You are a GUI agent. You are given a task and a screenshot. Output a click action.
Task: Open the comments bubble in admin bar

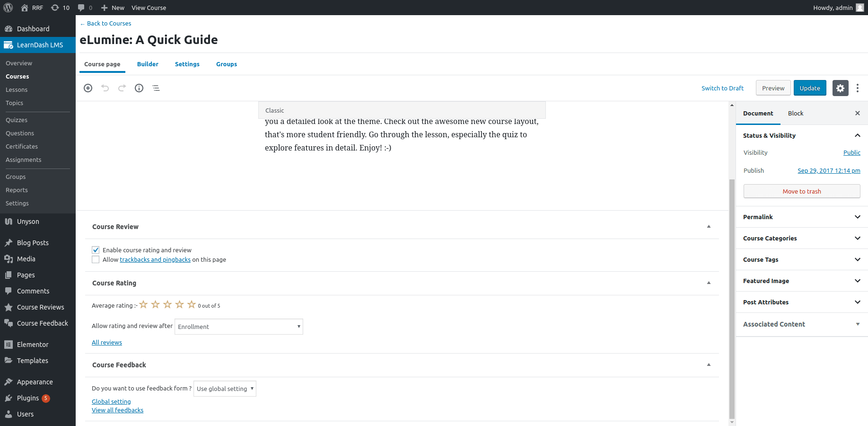tap(81, 8)
